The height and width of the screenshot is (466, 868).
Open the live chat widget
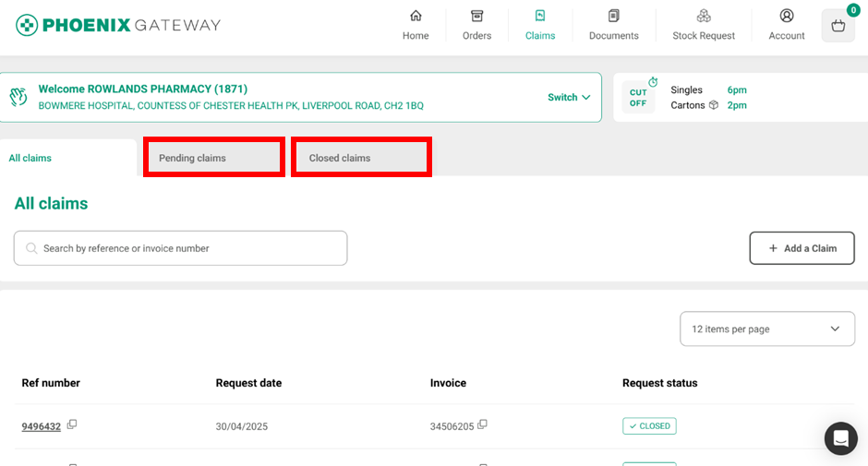point(840,439)
